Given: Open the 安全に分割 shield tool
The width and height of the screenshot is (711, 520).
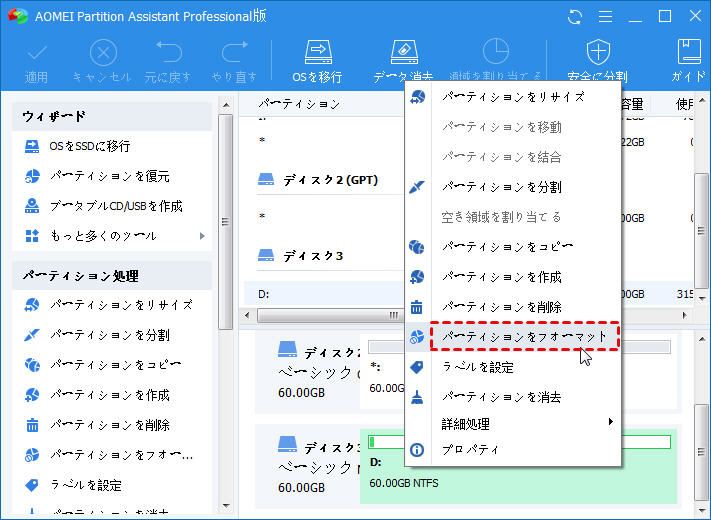Looking at the screenshot, I should [598, 61].
